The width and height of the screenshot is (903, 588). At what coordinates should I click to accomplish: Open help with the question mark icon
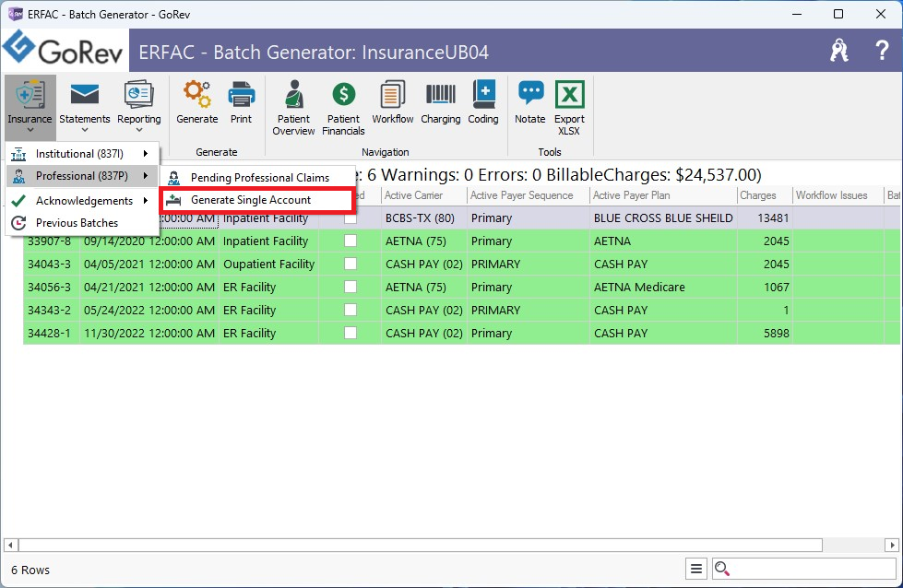coord(882,51)
